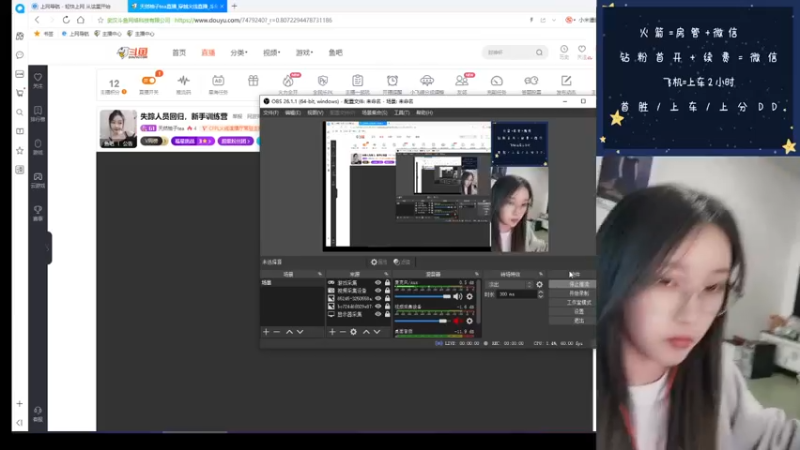The image size is (800, 450).
Task: Add a new scene with the plus icon
Action: coord(266,332)
